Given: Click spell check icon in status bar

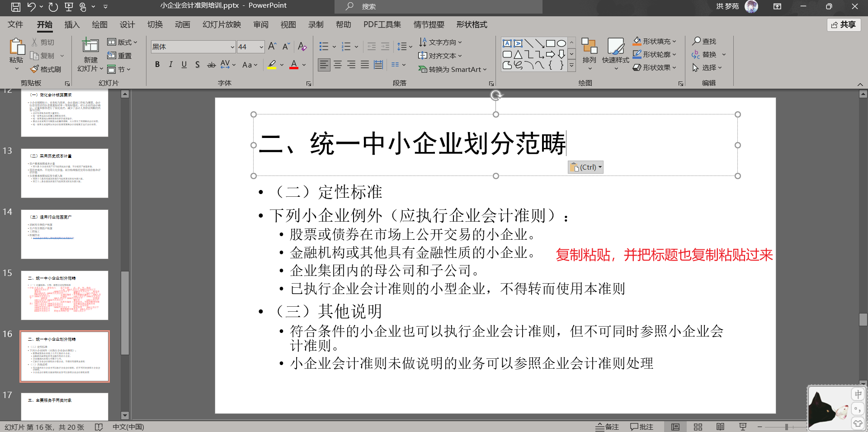Looking at the screenshot, I should (99, 427).
